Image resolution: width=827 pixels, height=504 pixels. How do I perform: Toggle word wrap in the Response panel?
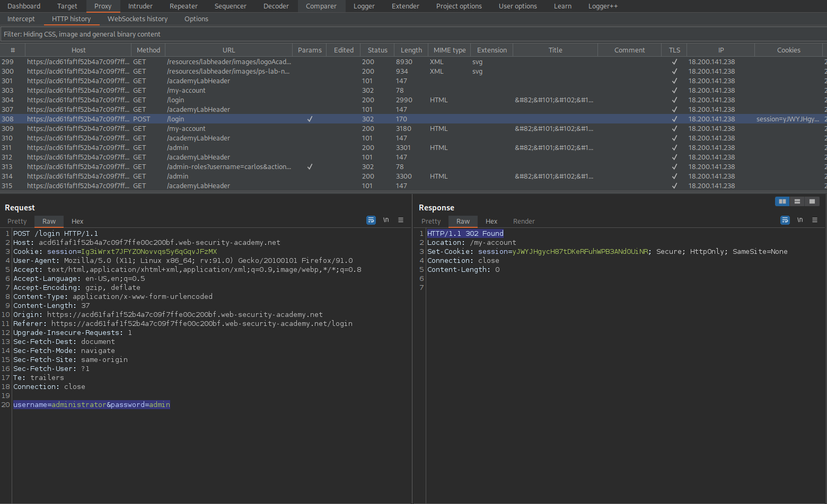(x=785, y=220)
